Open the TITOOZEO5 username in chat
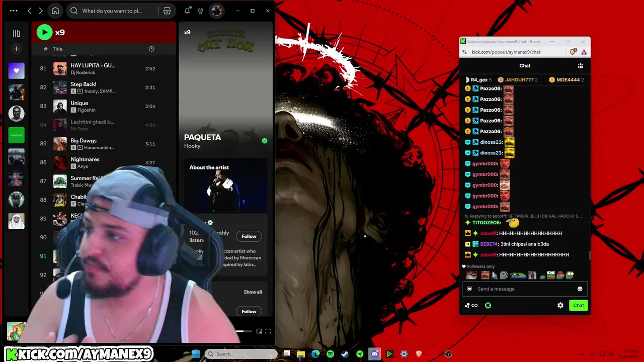This screenshot has height=362, width=644. (486, 223)
